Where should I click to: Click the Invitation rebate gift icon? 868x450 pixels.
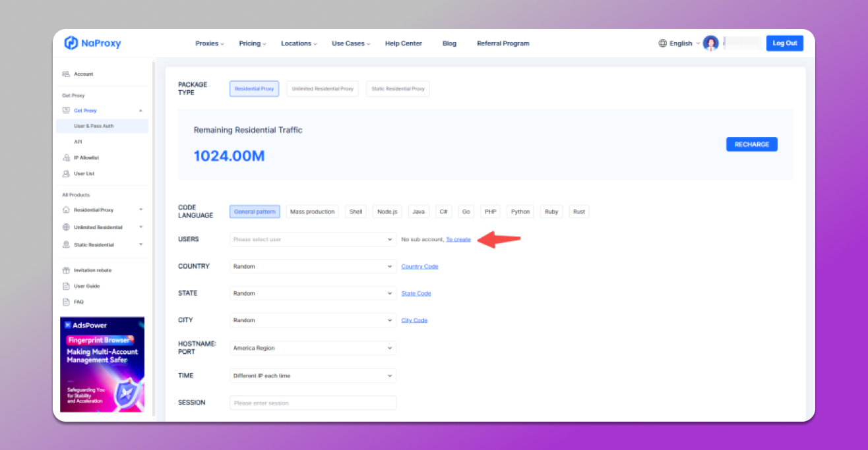66,270
